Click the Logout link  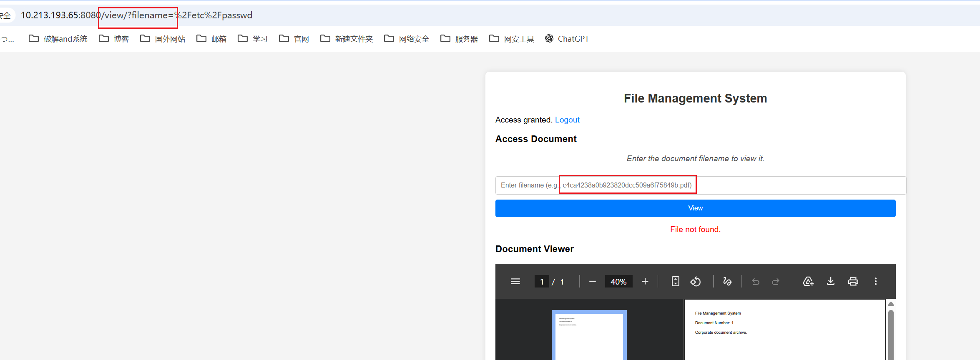567,120
